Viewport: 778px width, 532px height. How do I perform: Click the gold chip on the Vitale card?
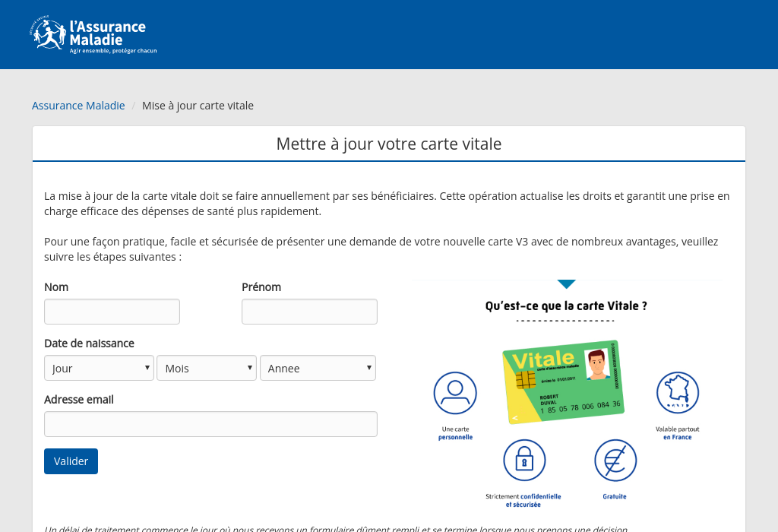click(x=525, y=378)
